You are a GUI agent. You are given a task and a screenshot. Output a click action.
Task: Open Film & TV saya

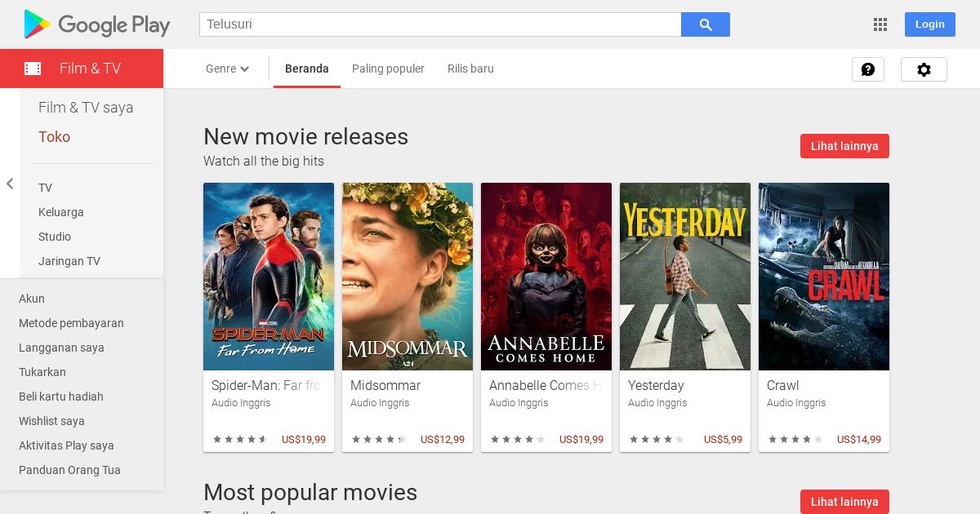(86, 108)
